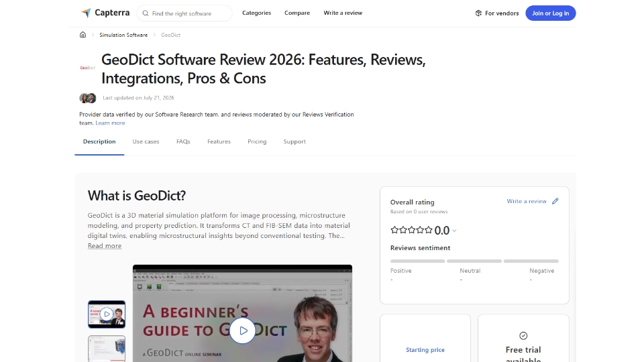Open the Learn more link
This screenshot has height=362, width=644.
[110, 123]
